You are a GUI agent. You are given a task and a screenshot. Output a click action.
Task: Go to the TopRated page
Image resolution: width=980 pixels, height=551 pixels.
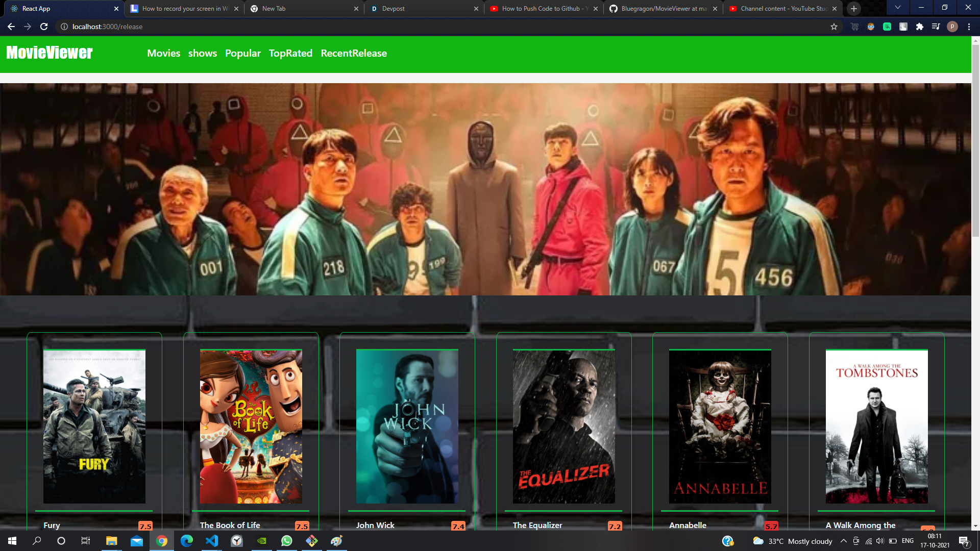(x=290, y=53)
